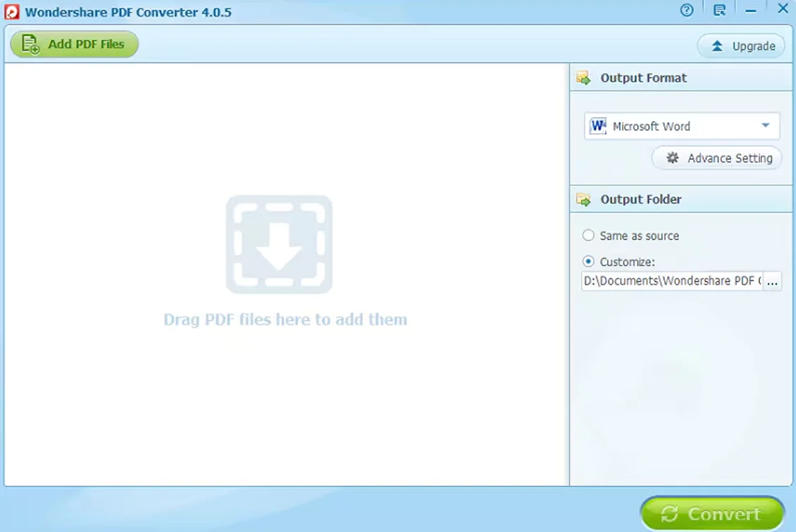
Task: Expand the Microsoft Word output format dropdown
Action: 682,126
